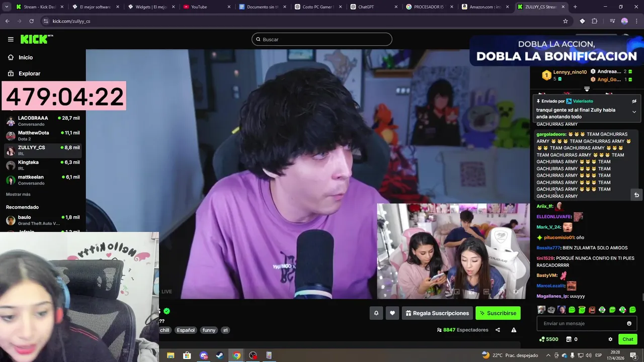644x362 pixels.
Task: Click the green Chat send button
Action: pos(628,339)
